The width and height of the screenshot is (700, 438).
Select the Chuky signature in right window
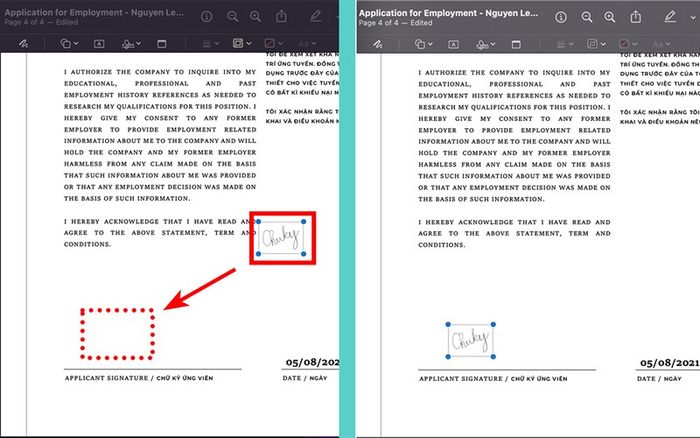[x=471, y=341]
